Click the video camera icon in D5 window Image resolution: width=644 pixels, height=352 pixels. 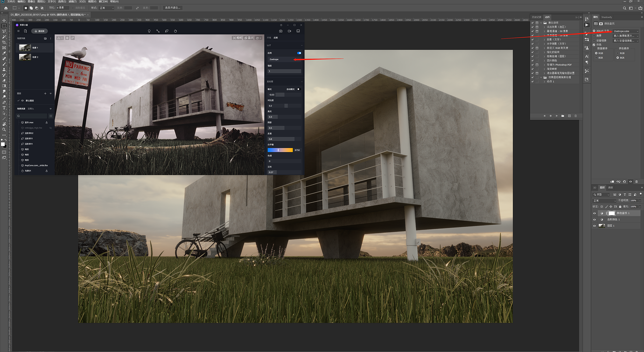(289, 31)
